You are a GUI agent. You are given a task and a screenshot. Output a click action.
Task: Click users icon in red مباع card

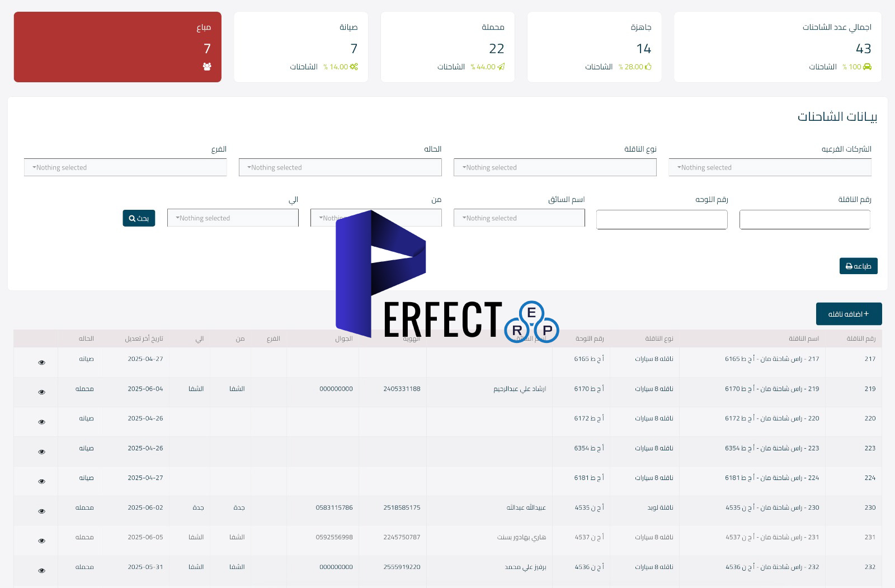[207, 67]
